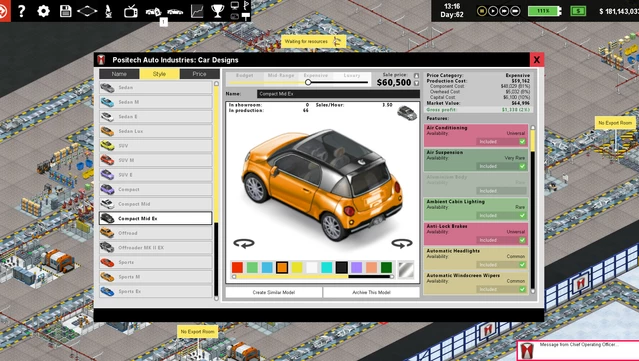Screen dimensions: 639x361
Task: Click the No Export Room warning at right
Action: click(615, 123)
